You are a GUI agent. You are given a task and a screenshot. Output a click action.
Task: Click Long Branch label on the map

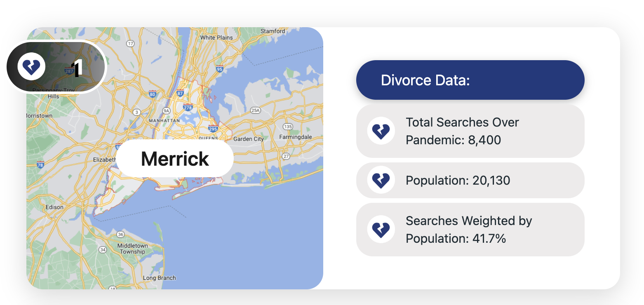pos(159,278)
